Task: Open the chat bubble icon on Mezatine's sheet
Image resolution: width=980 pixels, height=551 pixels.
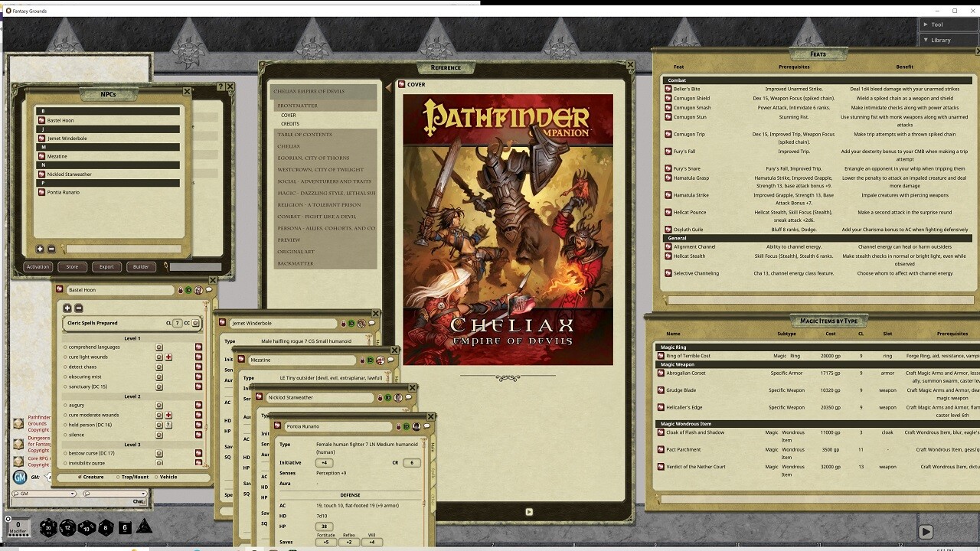Action: 390,360
